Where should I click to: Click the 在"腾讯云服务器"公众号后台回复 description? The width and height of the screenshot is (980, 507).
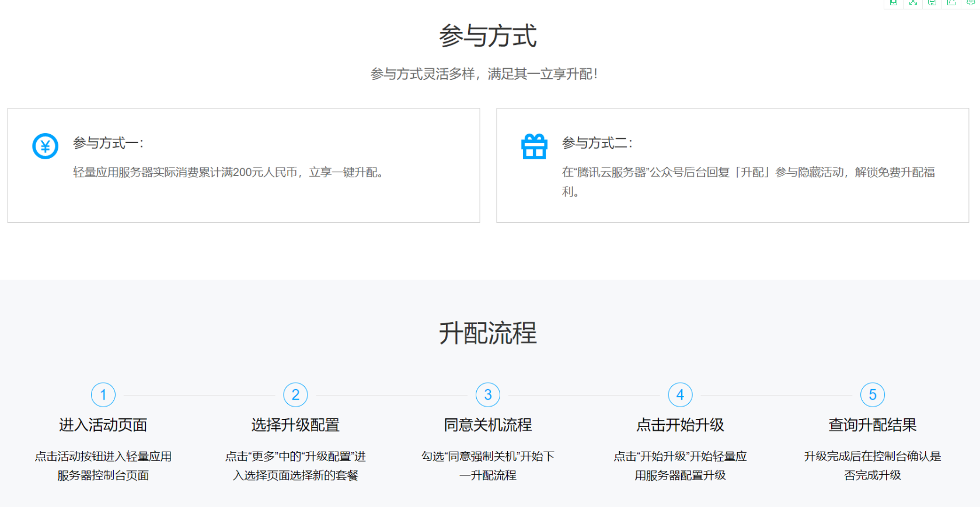pyautogui.click(x=748, y=181)
